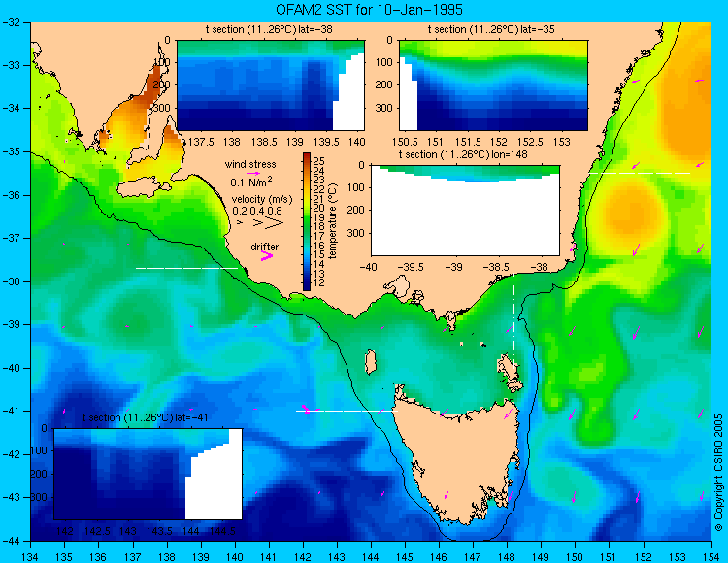
Task: Click the warm orange eddy near 152, -36.5
Action: coord(632,212)
